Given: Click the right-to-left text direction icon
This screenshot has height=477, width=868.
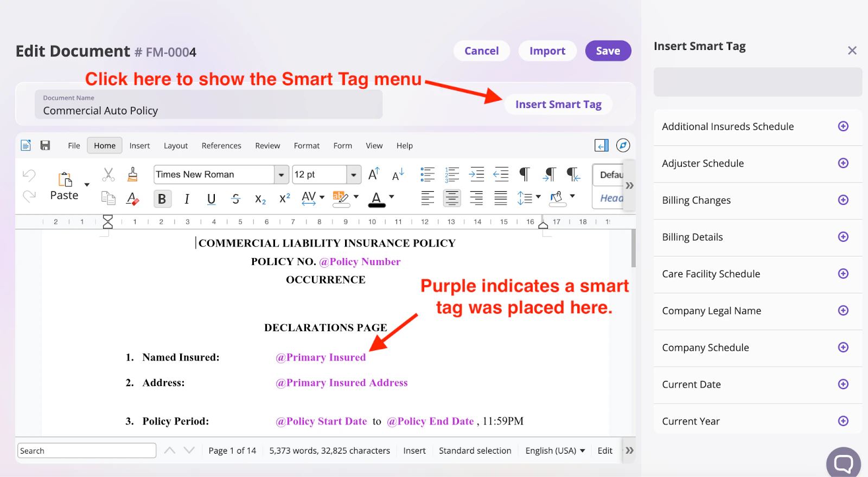Looking at the screenshot, I should [x=573, y=174].
